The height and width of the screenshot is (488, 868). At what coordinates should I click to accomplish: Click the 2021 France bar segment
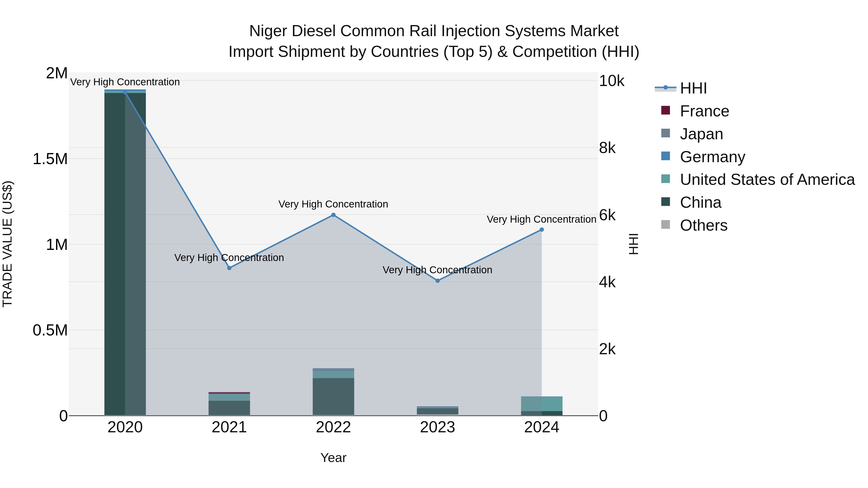coord(229,393)
